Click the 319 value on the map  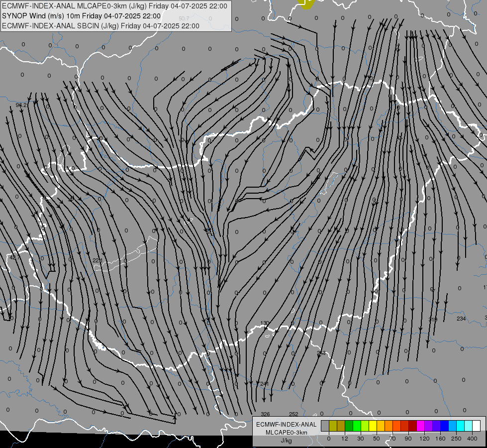(433, 320)
